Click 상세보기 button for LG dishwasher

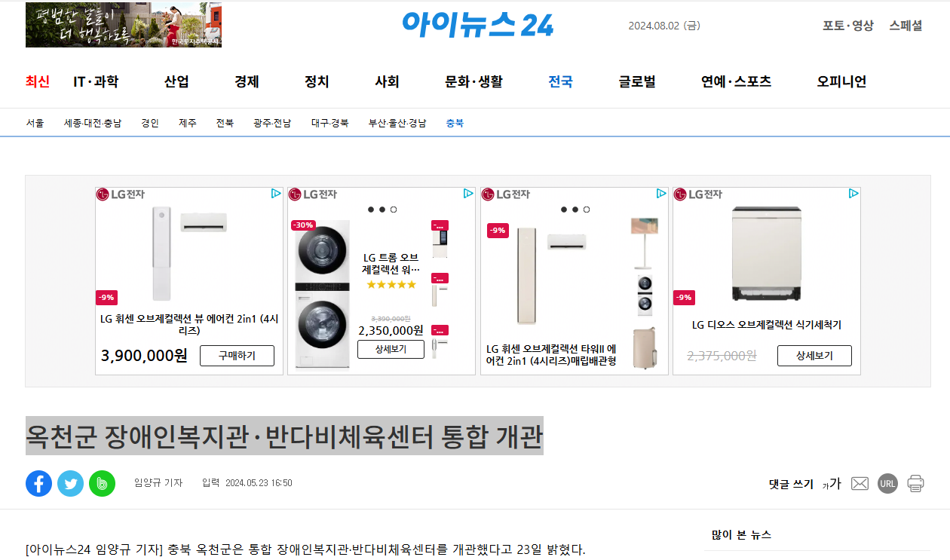[x=814, y=356]
